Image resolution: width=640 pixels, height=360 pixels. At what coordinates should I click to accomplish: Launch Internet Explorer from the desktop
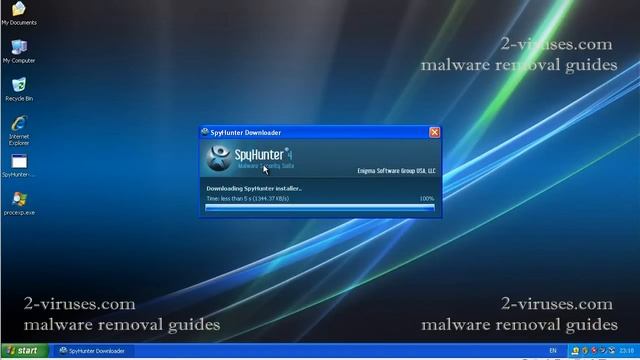tap(19, 123)
